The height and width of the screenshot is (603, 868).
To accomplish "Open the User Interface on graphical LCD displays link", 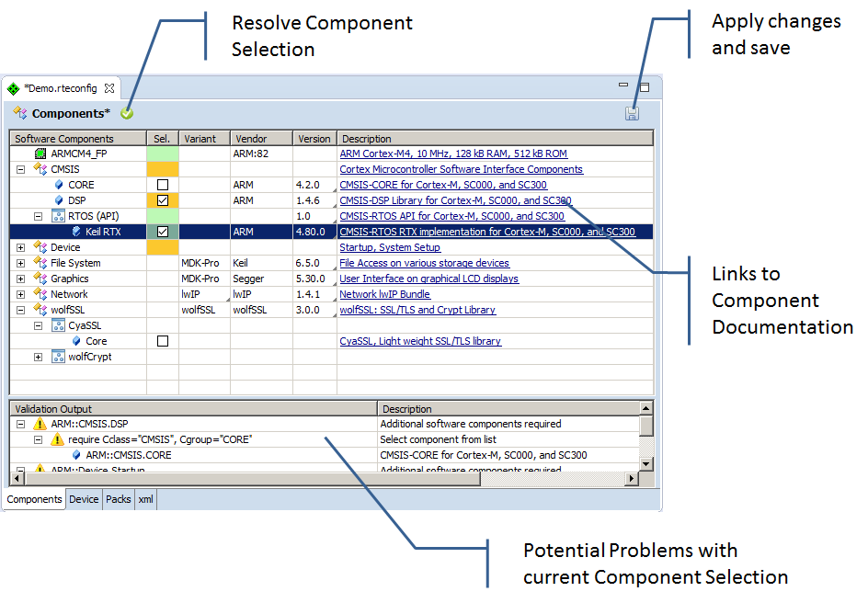I will click(x=429, y=279).
